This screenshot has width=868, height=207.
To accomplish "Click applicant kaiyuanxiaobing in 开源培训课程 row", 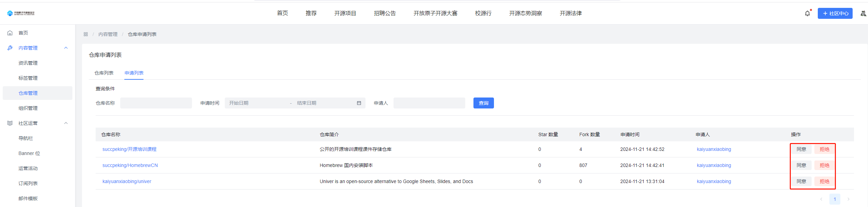I will coord(714,149).
